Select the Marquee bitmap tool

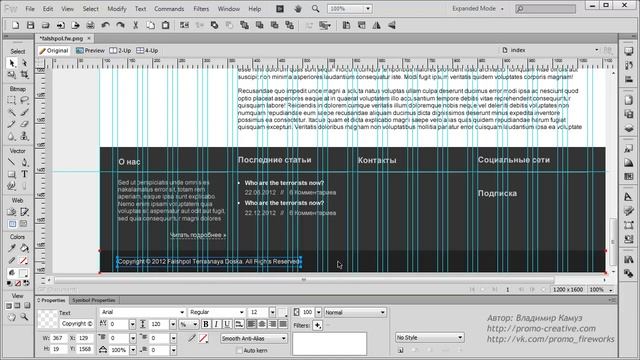(x=11, y=100)
